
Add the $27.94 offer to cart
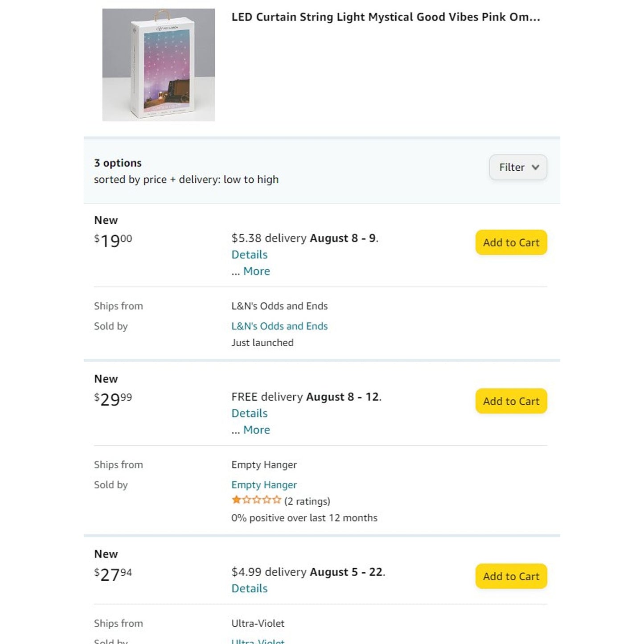511,576
